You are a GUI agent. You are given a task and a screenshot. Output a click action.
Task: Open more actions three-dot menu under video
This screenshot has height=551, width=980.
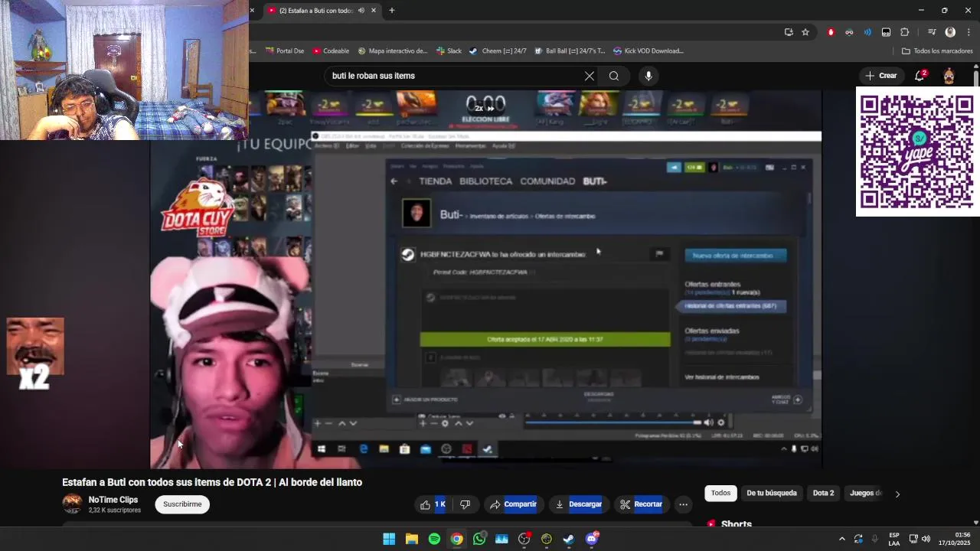683,504
